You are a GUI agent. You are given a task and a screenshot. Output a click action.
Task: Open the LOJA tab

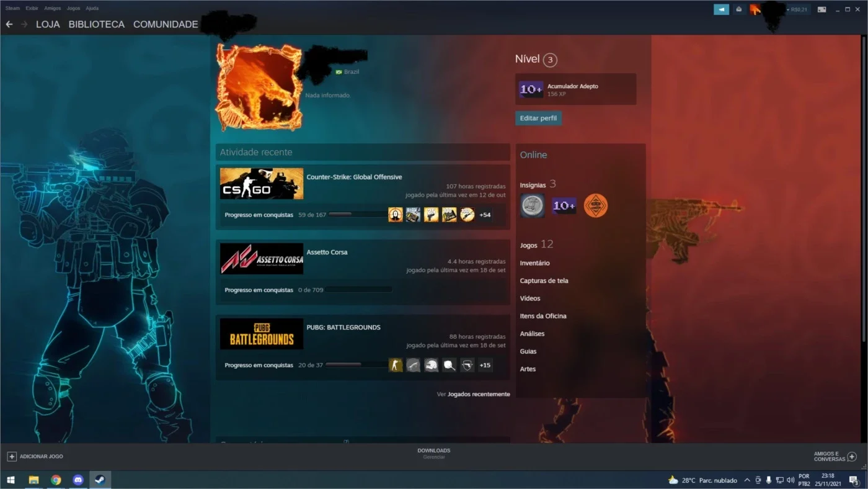pos(48,24)
